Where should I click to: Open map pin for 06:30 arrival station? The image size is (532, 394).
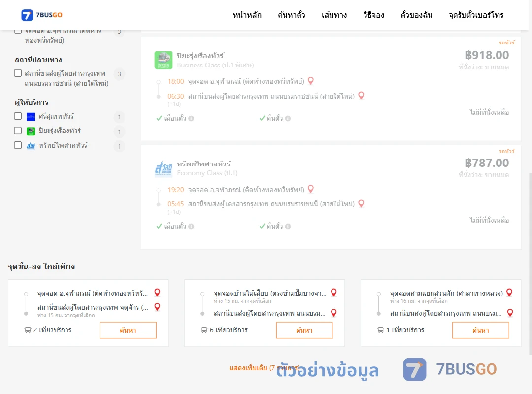point(361,96)
